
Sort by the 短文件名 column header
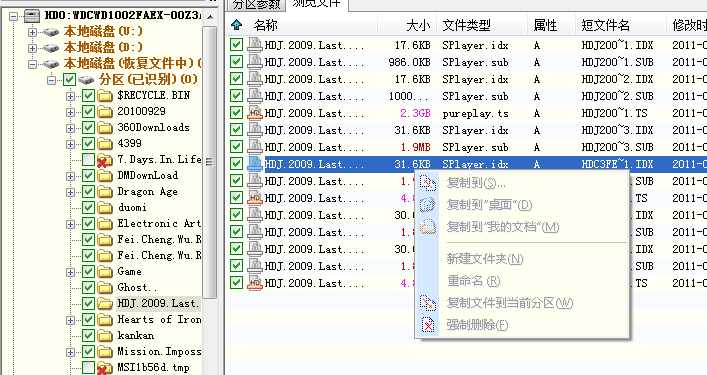tap(620, 25)
